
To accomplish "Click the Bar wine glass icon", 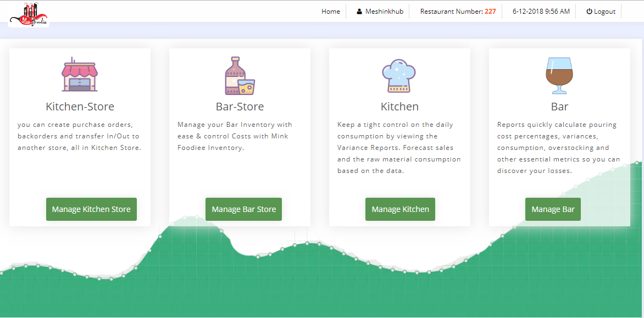I will (x=559, y=76).
